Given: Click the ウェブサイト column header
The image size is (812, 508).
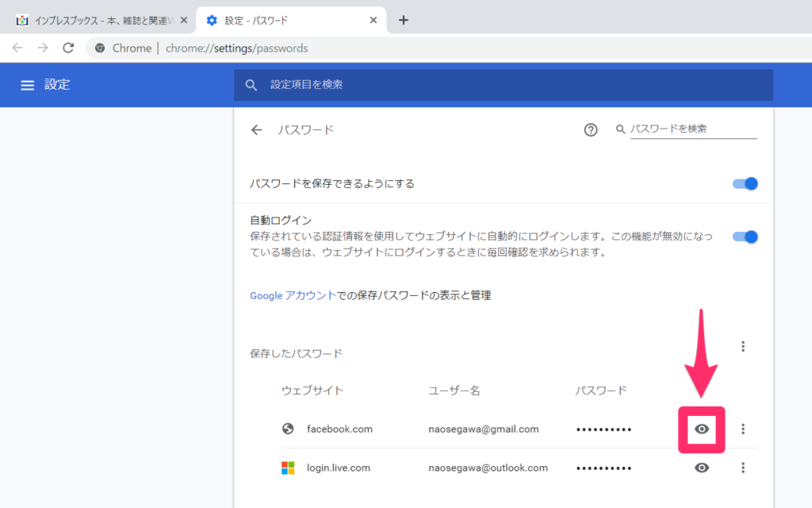Looking at the screenshot, I should (312, 391).
